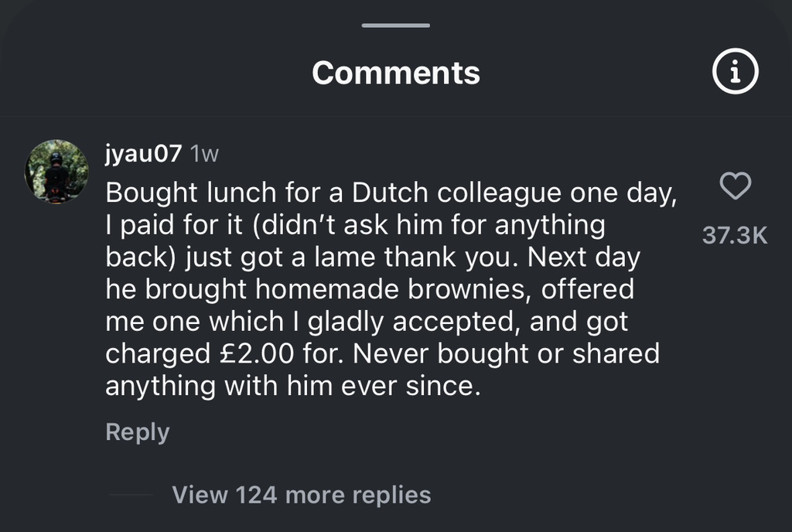Like jyau07's comment with the heart

point(735,186)
